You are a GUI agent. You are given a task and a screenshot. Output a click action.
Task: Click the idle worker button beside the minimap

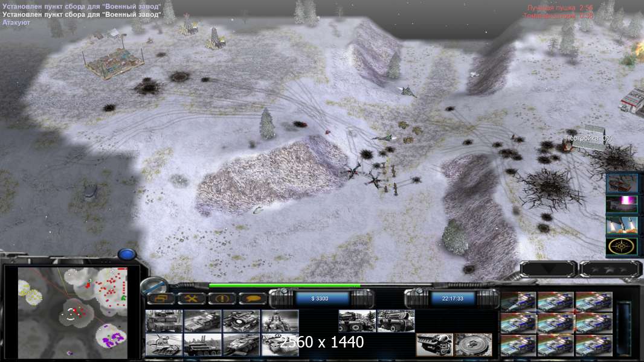[x=161, y=299]
